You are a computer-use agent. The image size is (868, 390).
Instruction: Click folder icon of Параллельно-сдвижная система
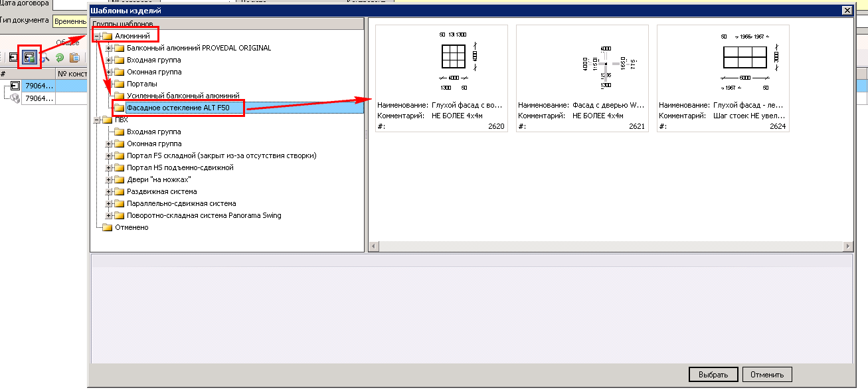pyautogui.click(x=119, y=203)
